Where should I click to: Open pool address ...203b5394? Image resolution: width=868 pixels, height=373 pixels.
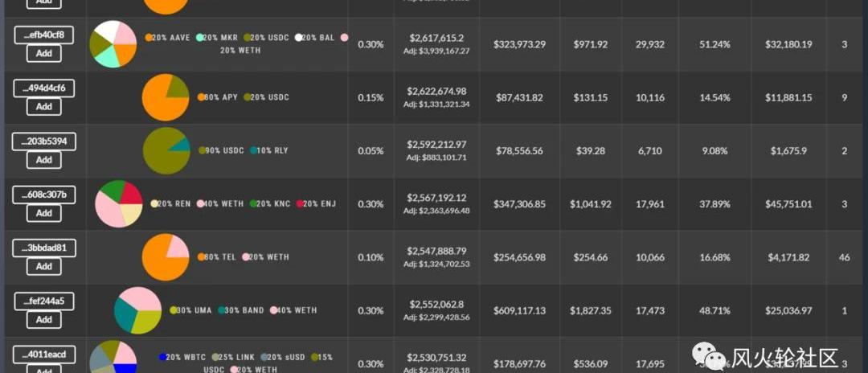pos(44,141)
